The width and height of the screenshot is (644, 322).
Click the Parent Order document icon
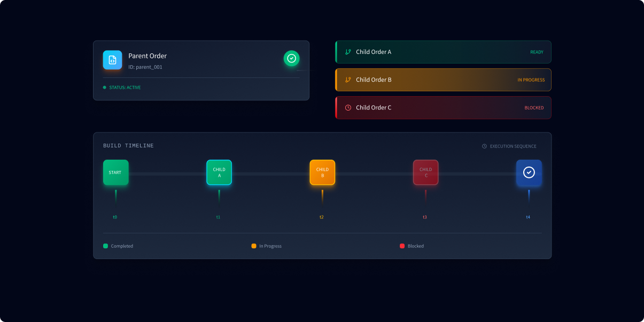point(112,60)
